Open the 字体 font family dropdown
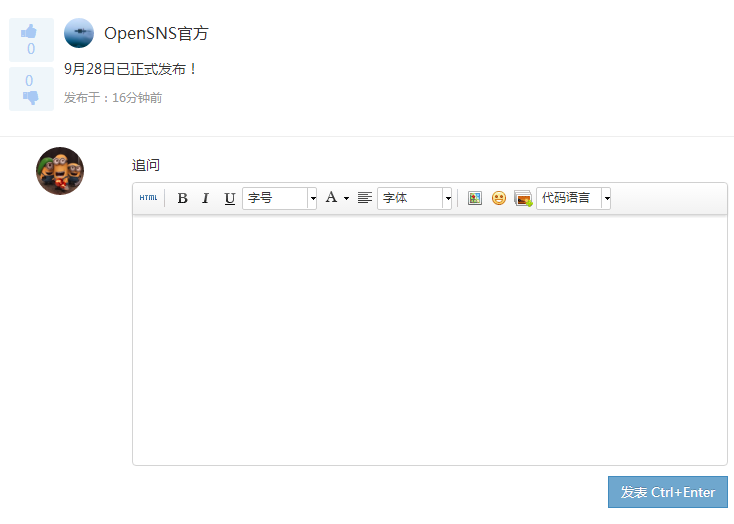734x524 pixels. 414,198
